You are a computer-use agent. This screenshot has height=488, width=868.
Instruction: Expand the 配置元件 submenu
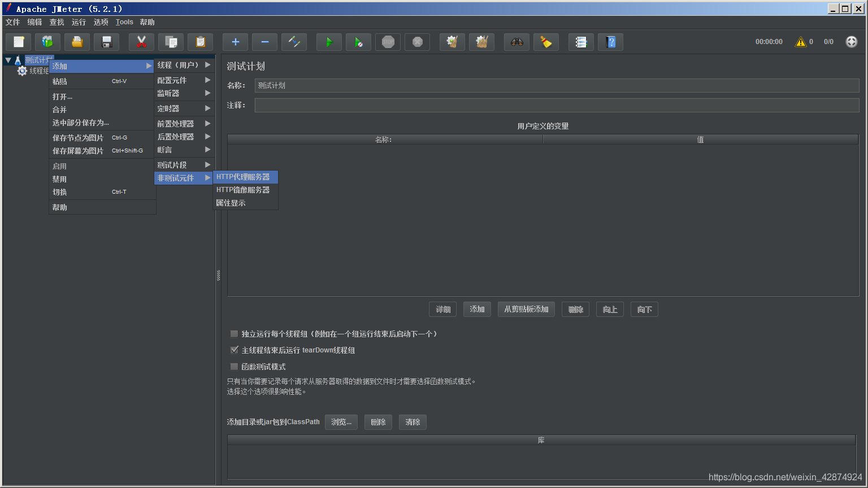[x=184, y=80]
